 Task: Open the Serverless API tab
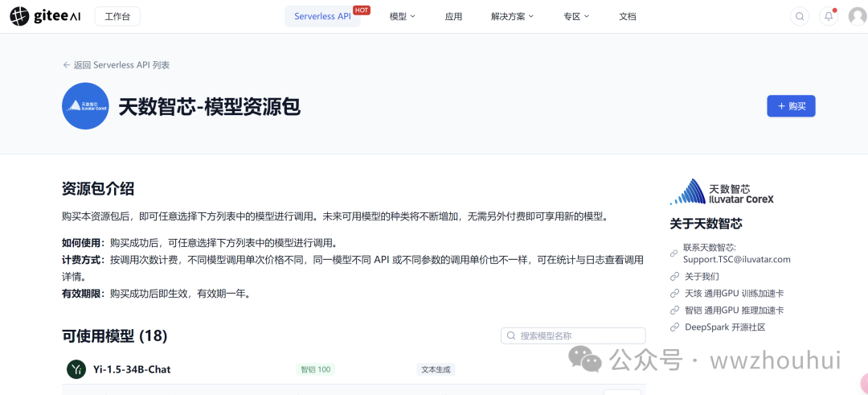(323, 17)
